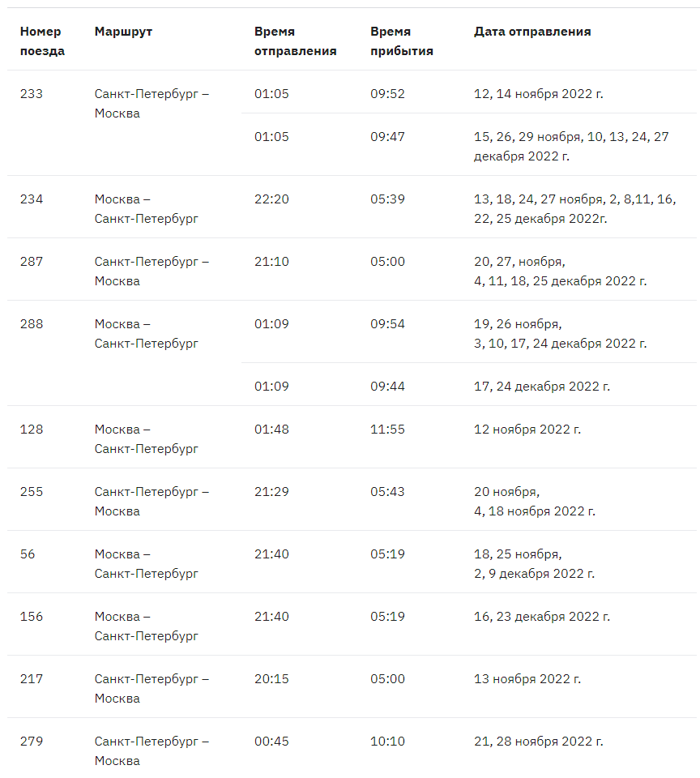Select the date "12, 14 ноября 2022 г."

point(538,94)
